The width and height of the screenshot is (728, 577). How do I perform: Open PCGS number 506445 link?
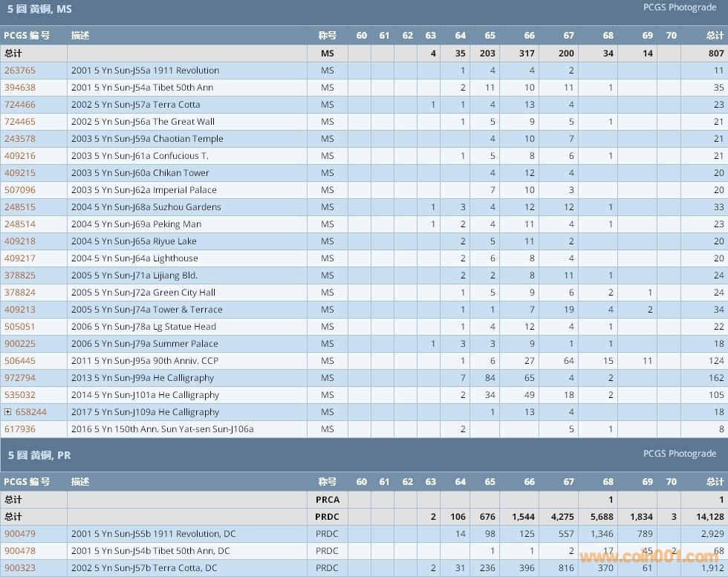tap(20, 361)
